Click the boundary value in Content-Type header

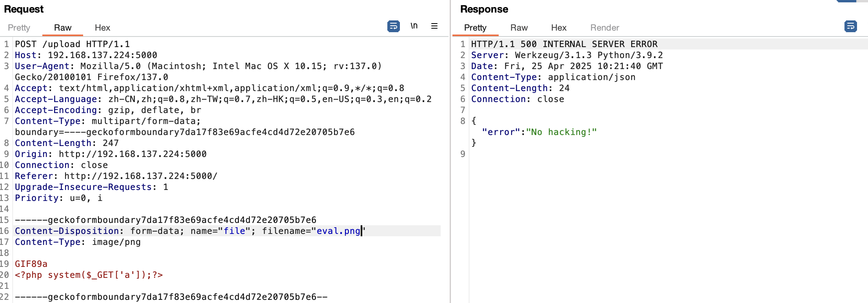[209, 132]
